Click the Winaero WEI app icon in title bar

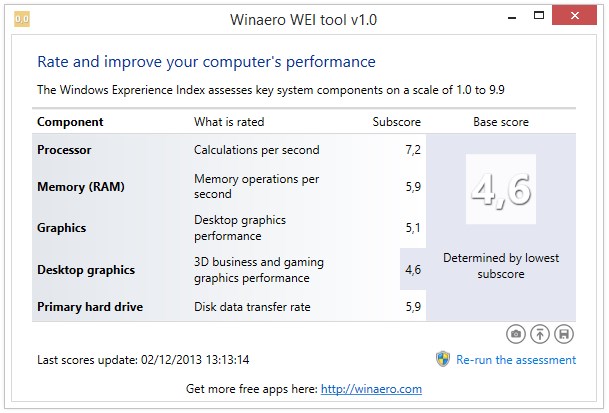point(22,19)
